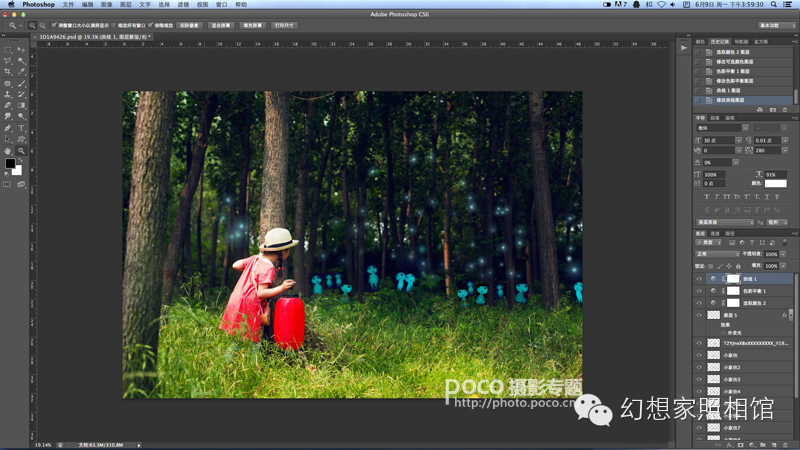Hide the 小家伙2 layer

pyautogui.click(x=699, y=367)
